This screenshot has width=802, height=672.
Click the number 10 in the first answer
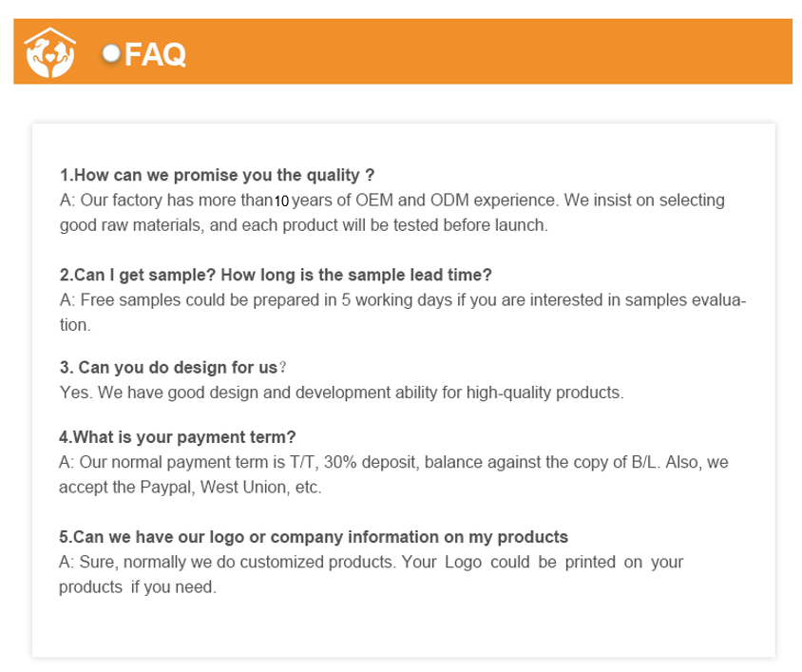(282, 202)
